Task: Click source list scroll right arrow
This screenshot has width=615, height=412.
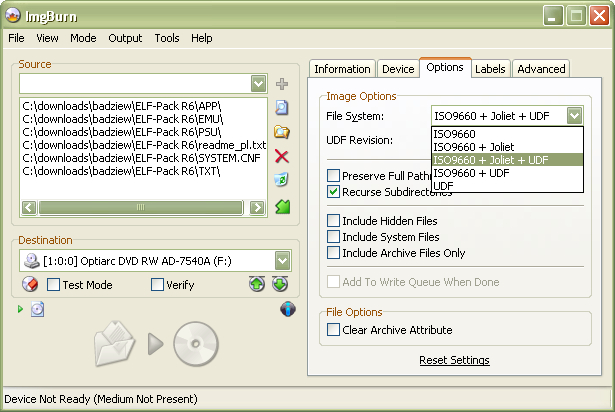Action: (257, 207)
